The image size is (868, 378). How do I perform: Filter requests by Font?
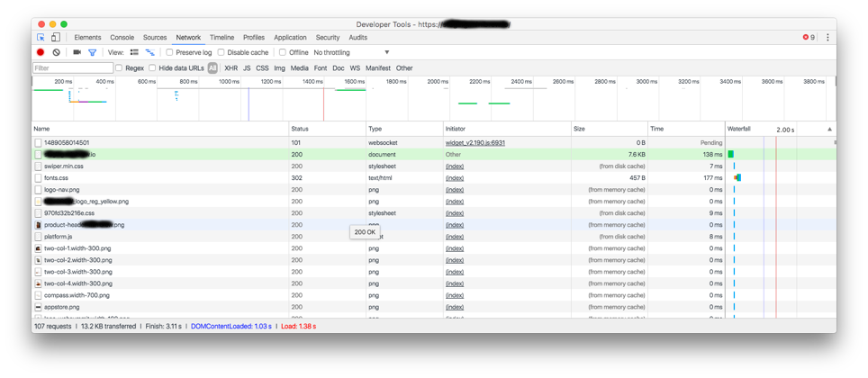point(321,68)
